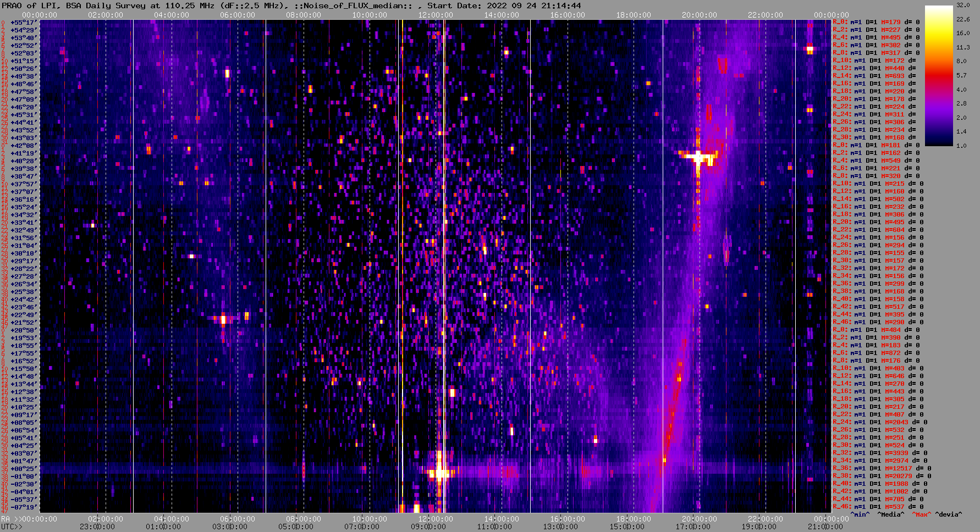
Task: Click the 23:00:00 UTC tick label
Action: tap(97, 527)
